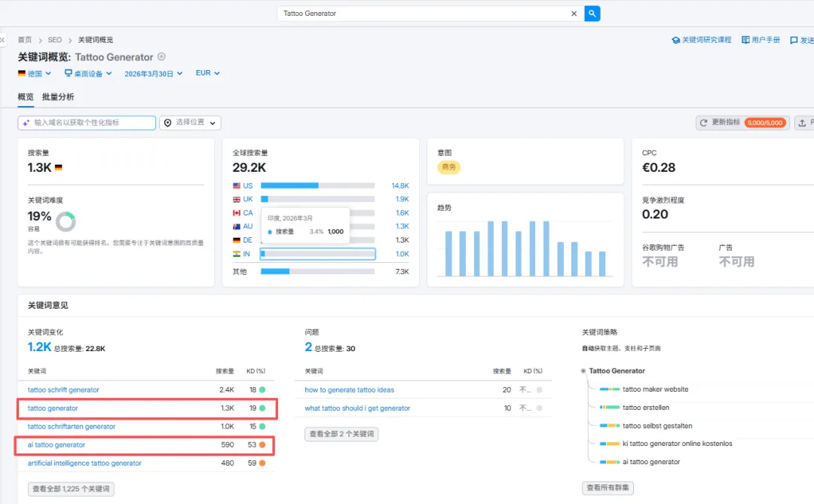Open the EUR currency dropdown
Image resolution: width=814 pixels, height=504 pixels.
(208, 73)
